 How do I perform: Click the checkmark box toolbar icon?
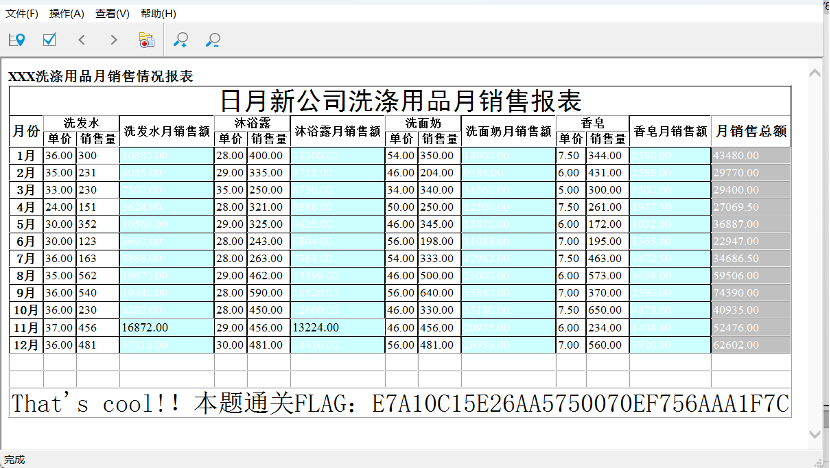click(49, 40)
